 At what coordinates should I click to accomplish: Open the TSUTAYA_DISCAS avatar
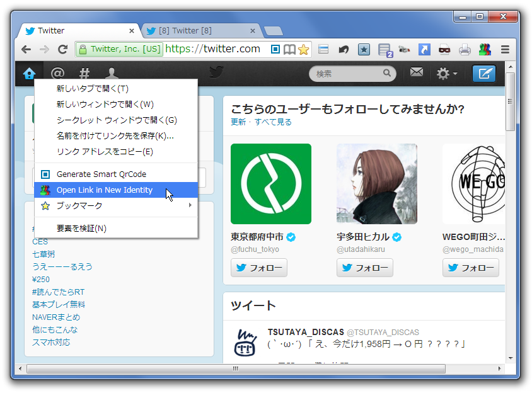[x=245, y=343]
